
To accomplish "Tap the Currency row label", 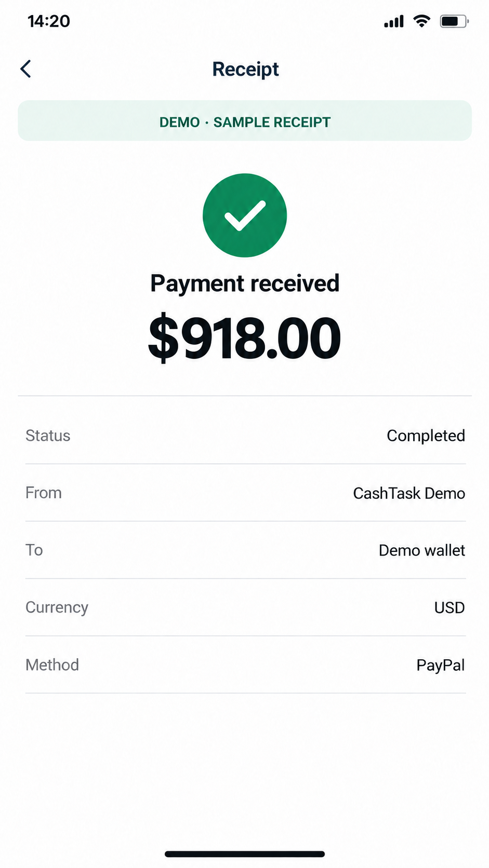I will [57, 607].
